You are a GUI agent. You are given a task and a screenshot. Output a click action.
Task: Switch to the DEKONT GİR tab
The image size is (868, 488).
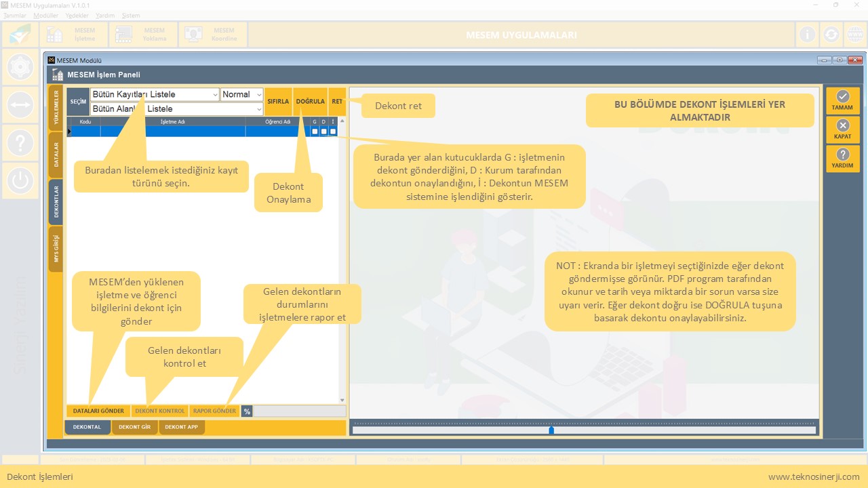pyautogui.click(x=134, y=427)
